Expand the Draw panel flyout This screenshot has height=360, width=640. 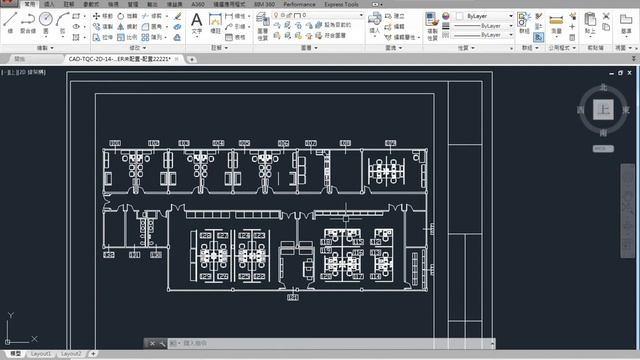(45, 48)
